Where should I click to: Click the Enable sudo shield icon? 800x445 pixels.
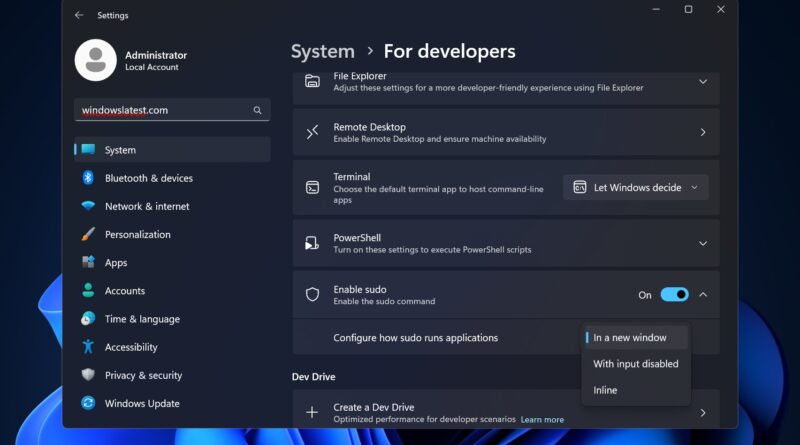click(312, 294)
